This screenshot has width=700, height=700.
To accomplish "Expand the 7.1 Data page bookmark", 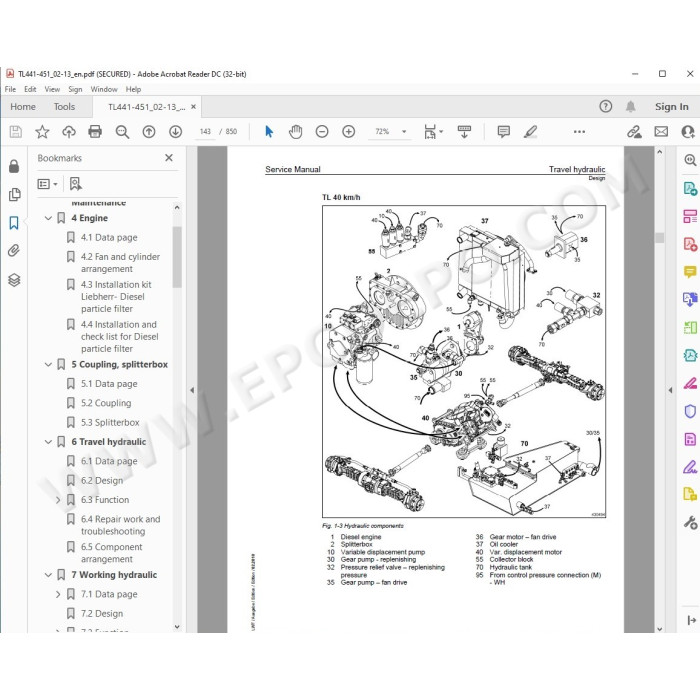I will pyautogui.click(x=58, y=594).
